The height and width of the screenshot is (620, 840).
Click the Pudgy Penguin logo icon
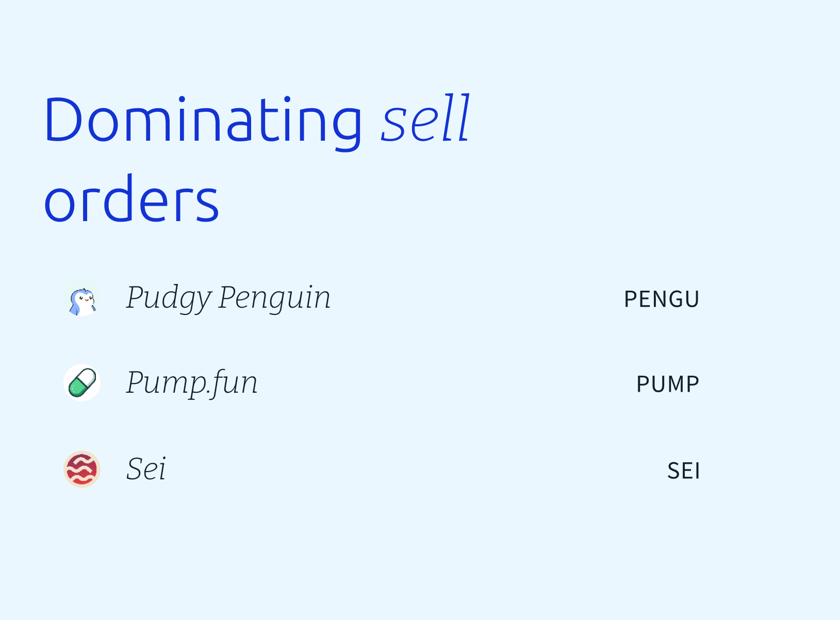(82, 299)
